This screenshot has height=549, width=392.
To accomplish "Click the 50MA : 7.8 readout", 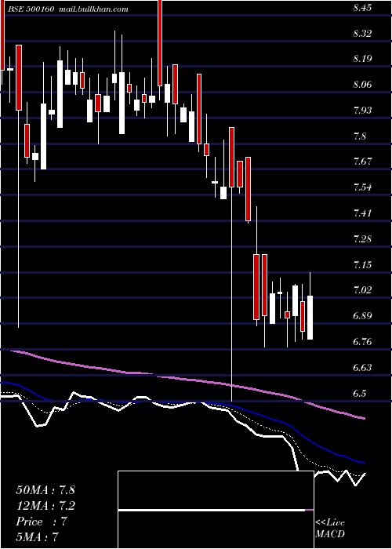I will click(45, 490).
